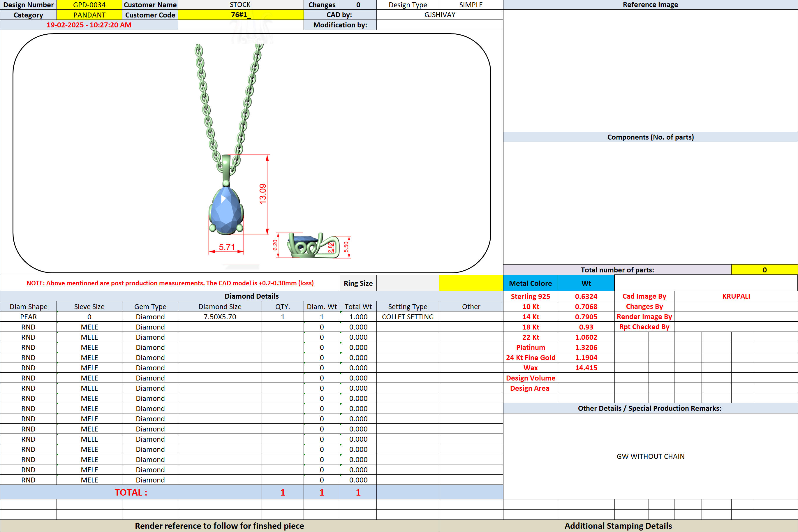Viewport: 798px width, 532px height.
Task: Click the Rpt Checked By label
Action: pos(644,327)
